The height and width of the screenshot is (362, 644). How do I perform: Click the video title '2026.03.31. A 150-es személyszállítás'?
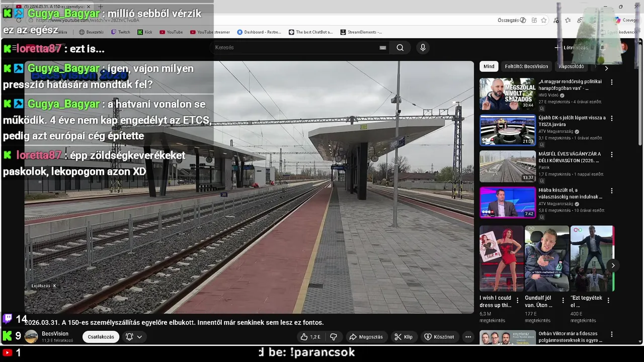tap(174, 323)
